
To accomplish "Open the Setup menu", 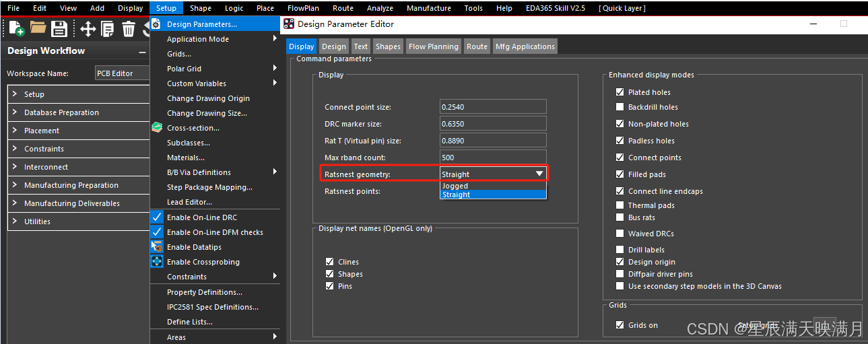I will pyautogui.click(x=166, y=8).
